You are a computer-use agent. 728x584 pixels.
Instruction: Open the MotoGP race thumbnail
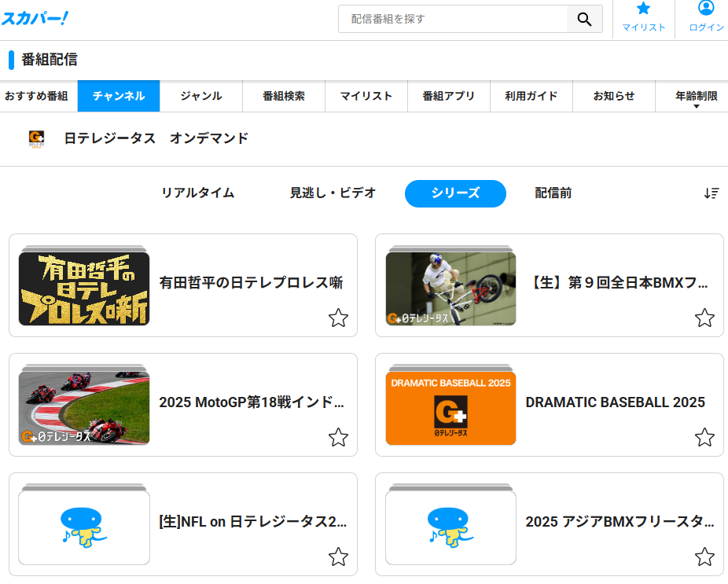pos(84,404)
